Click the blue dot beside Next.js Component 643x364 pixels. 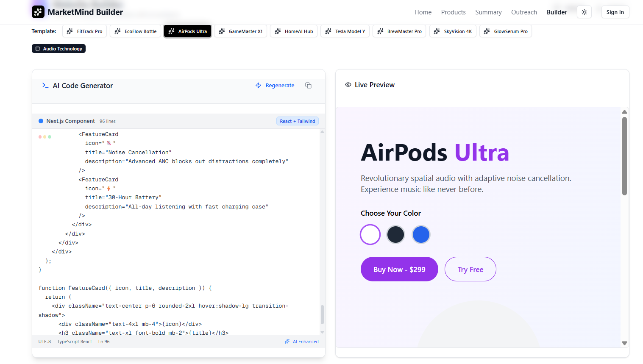41,121
